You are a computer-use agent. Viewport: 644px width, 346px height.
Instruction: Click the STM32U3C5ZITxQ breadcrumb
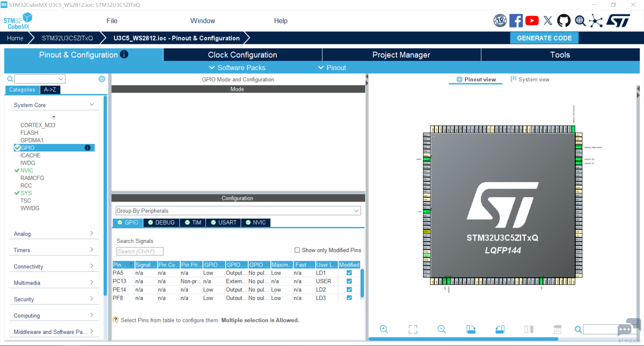pyautogui.click(x=67, y=38)
